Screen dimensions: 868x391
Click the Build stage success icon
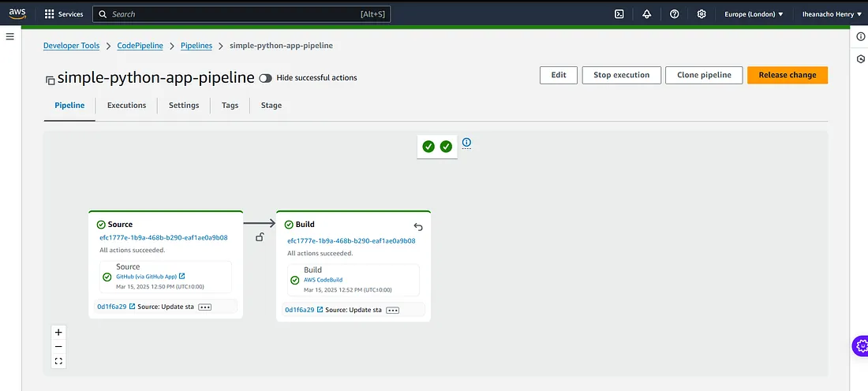[x=289, y=225]
